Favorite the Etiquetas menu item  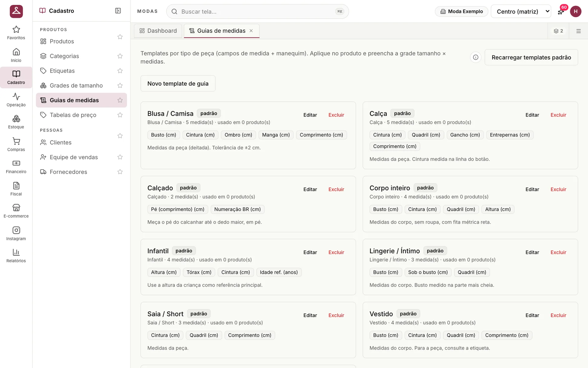pos(120,71)
